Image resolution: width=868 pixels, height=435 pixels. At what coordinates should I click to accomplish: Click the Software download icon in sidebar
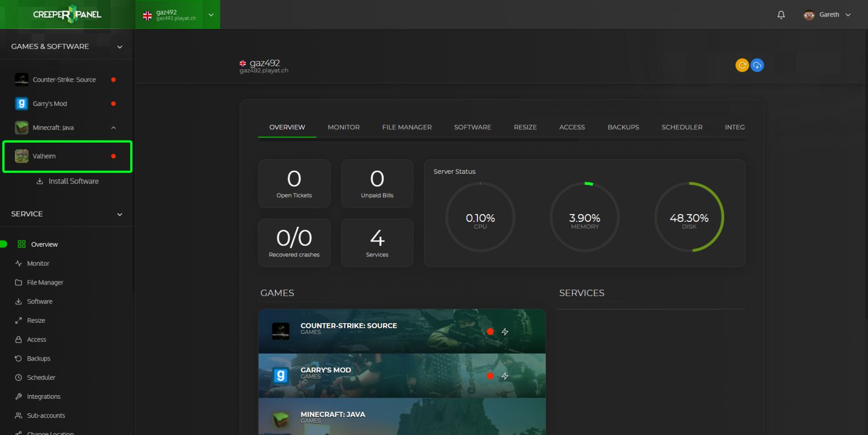coord(19,302)
